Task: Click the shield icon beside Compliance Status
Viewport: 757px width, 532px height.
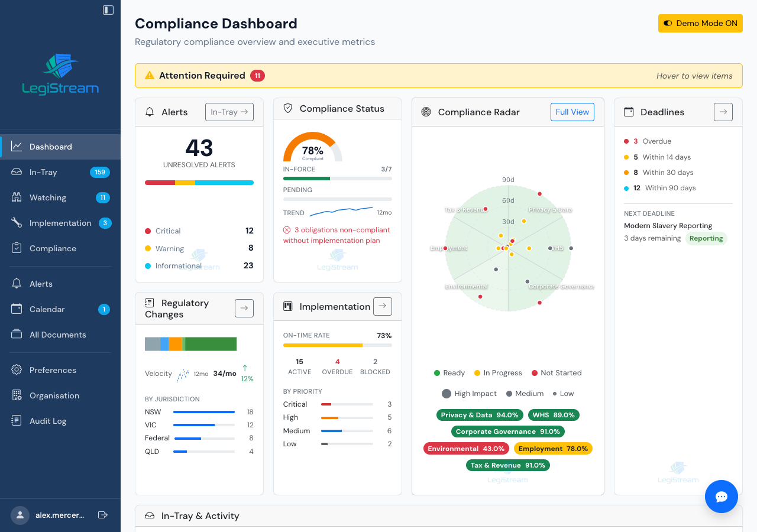Action: 287,108
